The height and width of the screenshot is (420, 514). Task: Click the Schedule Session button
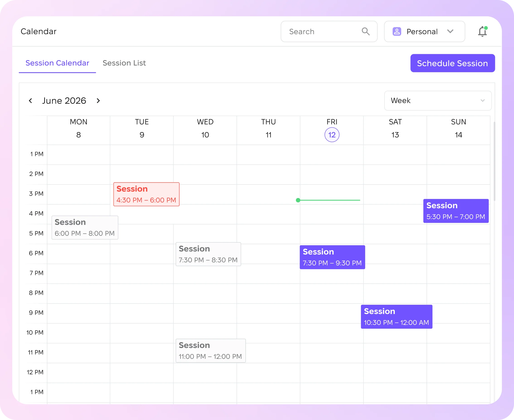[x=453, y=63]
